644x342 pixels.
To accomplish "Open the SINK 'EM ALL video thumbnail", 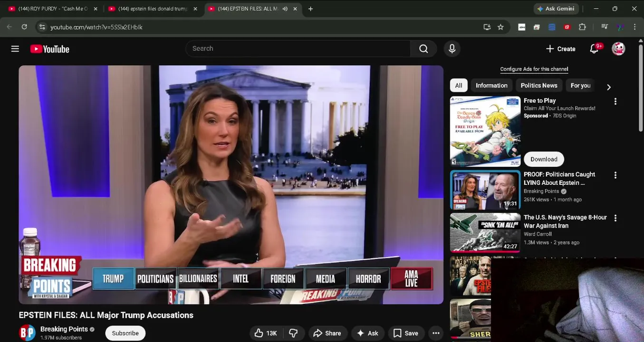I will click(x=485, y=233).
